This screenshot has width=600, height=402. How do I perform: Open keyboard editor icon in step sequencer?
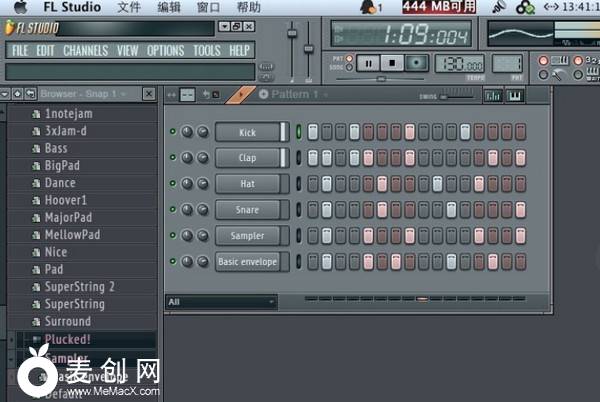point(515,96)
